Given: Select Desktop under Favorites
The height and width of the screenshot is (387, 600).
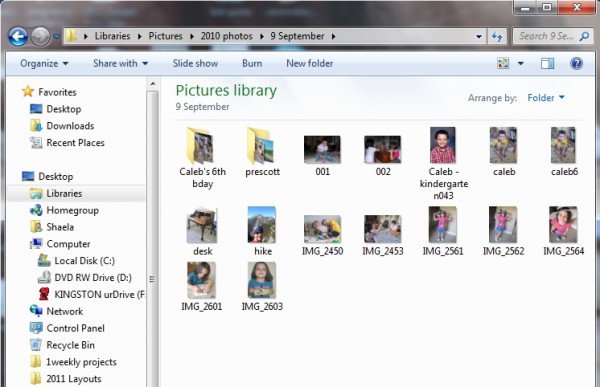Looking at the screenshot, I should coord(55,109).
